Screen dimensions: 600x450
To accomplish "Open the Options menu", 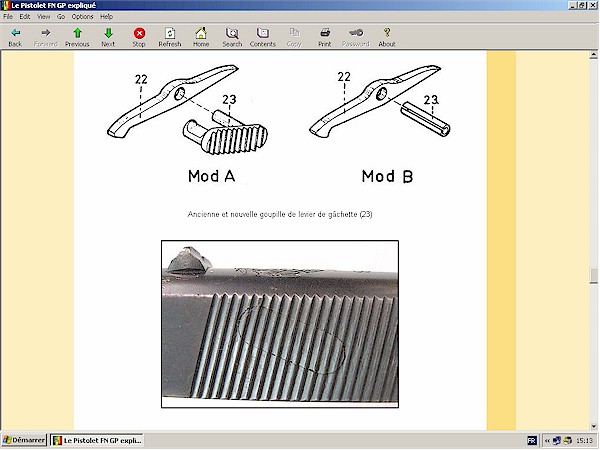I will coord(82,17).
